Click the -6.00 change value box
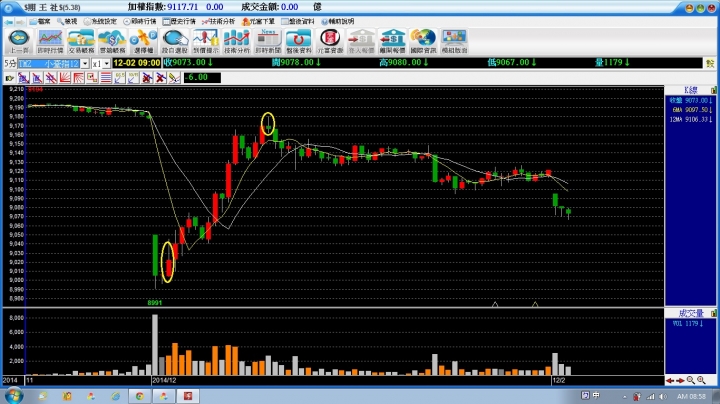The width and height of the screenshot is (720, 404). (202, 78)
